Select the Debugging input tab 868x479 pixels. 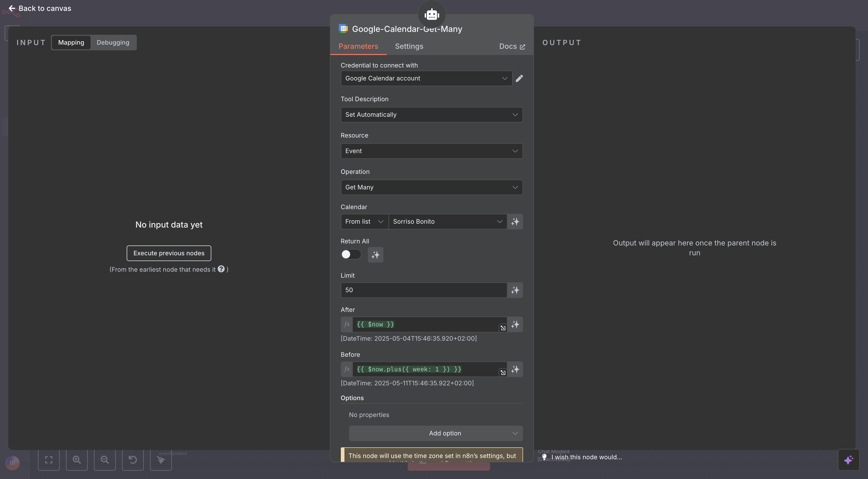[x=113, y=43]
